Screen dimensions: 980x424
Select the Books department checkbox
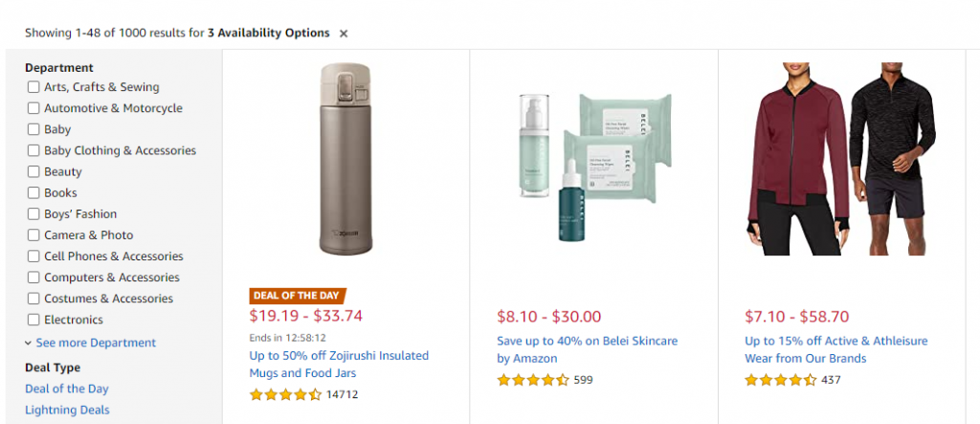[33, 193]
